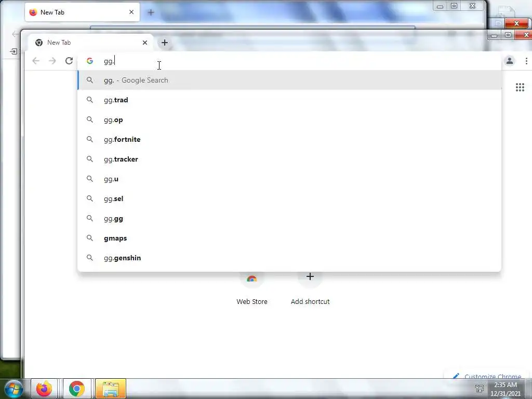Choose the 'gg. - Google Search' suggestion
The width and height of the screenshot is (532, 399).
tap(289, 81)
